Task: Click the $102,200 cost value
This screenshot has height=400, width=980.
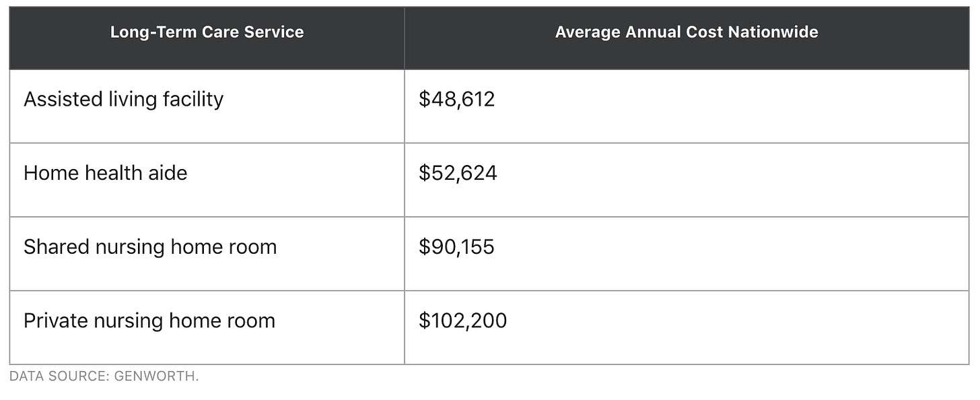Action: [x=462, y=321]
